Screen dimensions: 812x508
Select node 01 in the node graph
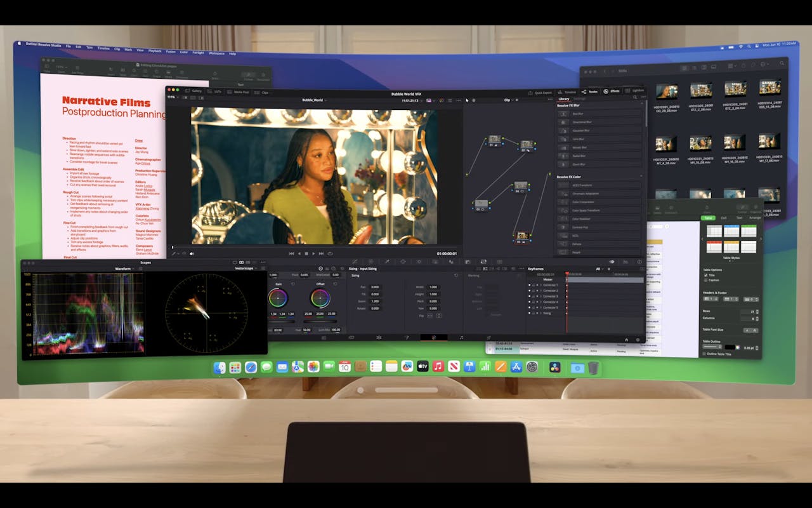coord(495,140)
